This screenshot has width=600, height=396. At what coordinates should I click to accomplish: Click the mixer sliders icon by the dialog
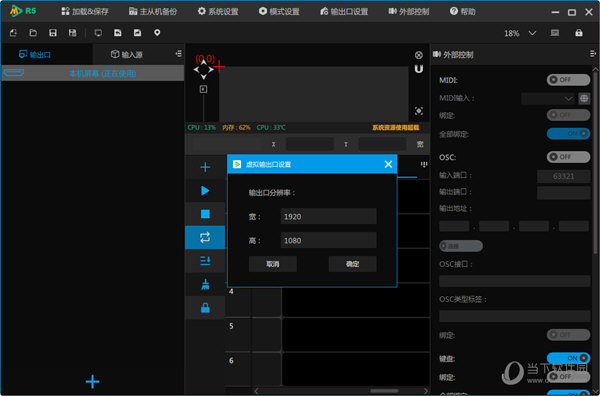point(424,165)
